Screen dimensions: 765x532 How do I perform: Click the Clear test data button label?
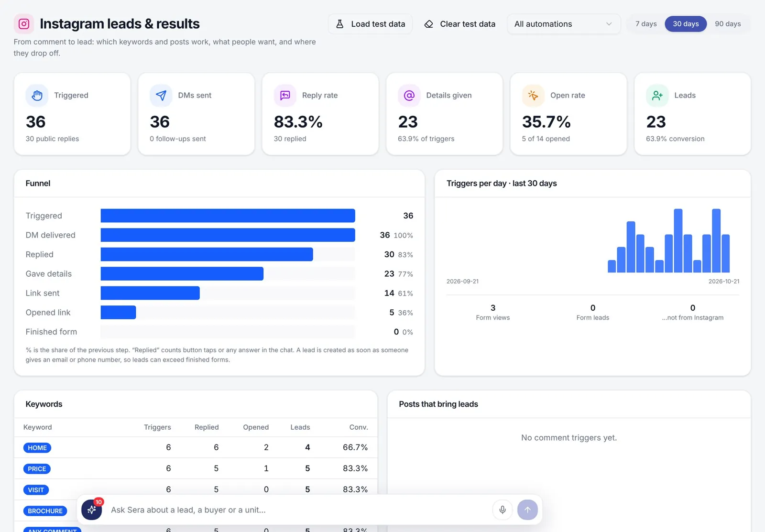click(x=468, y=24)
